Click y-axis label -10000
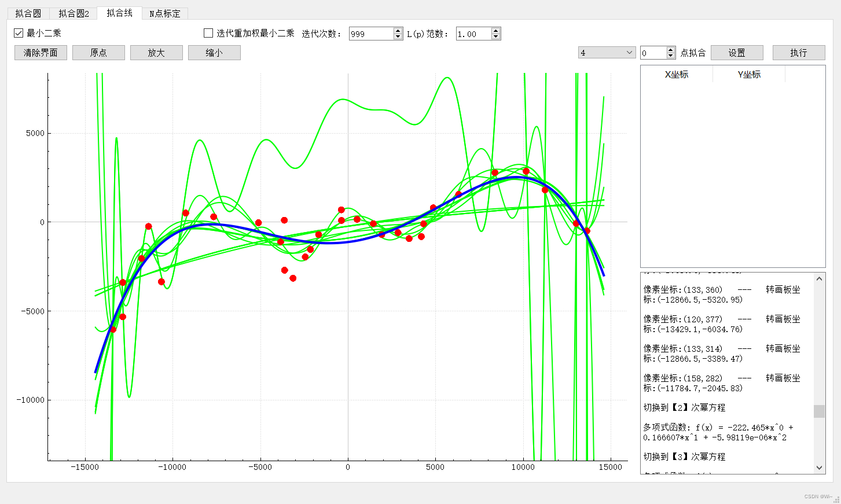 tap(31, 400)
